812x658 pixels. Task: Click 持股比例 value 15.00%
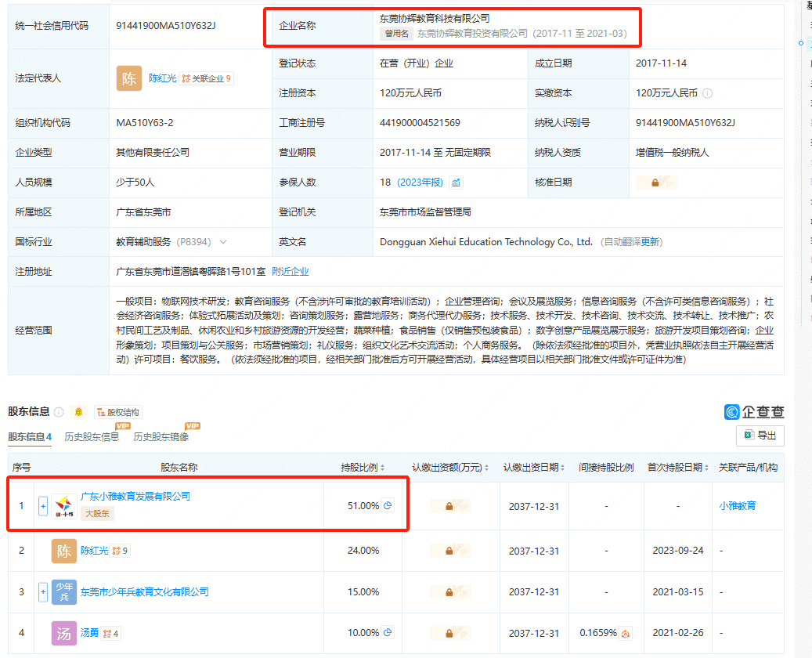tap(363, 591)
